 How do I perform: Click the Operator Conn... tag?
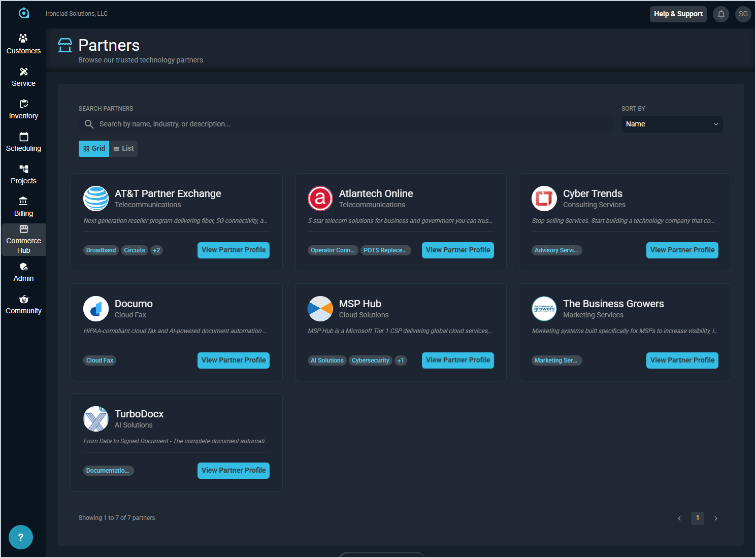333,250
